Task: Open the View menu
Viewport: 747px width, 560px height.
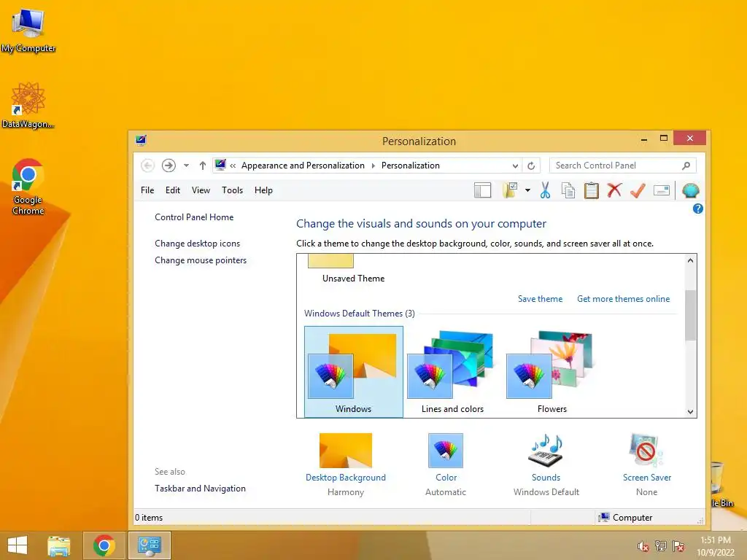Action: 201,190
